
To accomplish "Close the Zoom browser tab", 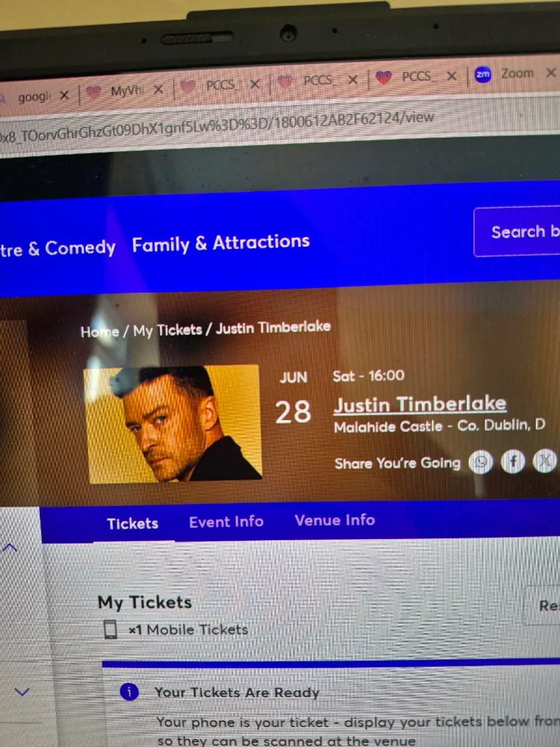I will (x=550, y=73).
